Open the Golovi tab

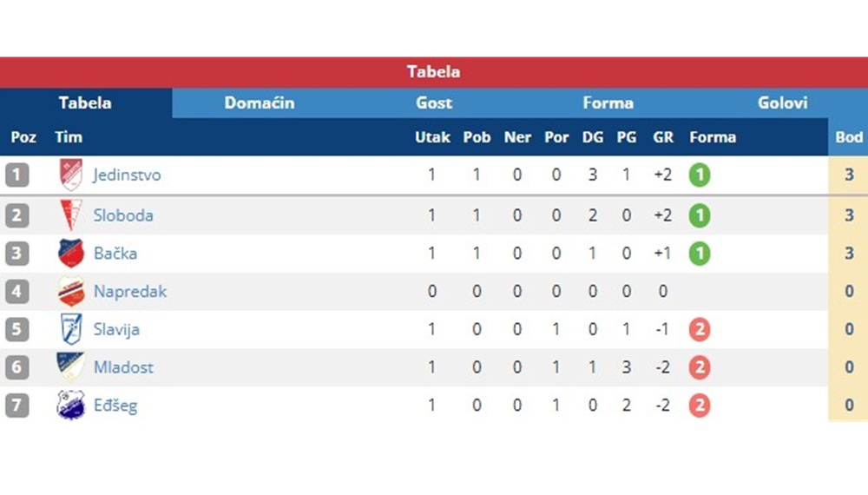[x=782, y=103]
